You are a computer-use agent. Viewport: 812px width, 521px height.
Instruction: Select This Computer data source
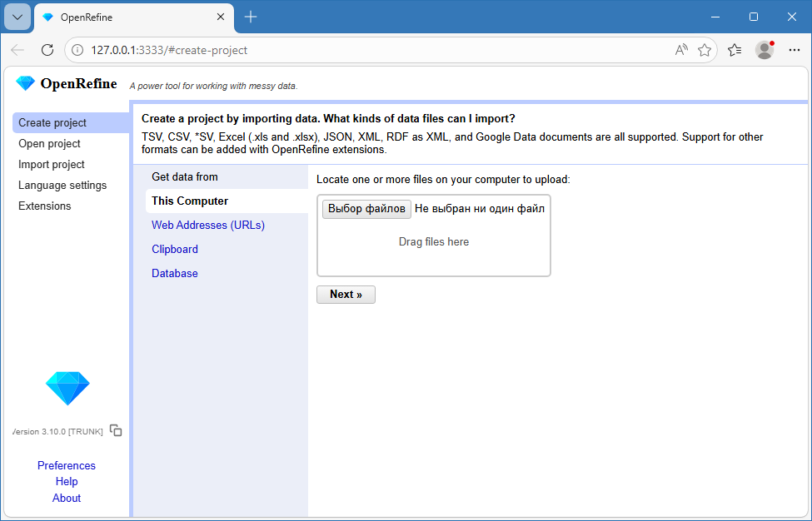(227, 201)
